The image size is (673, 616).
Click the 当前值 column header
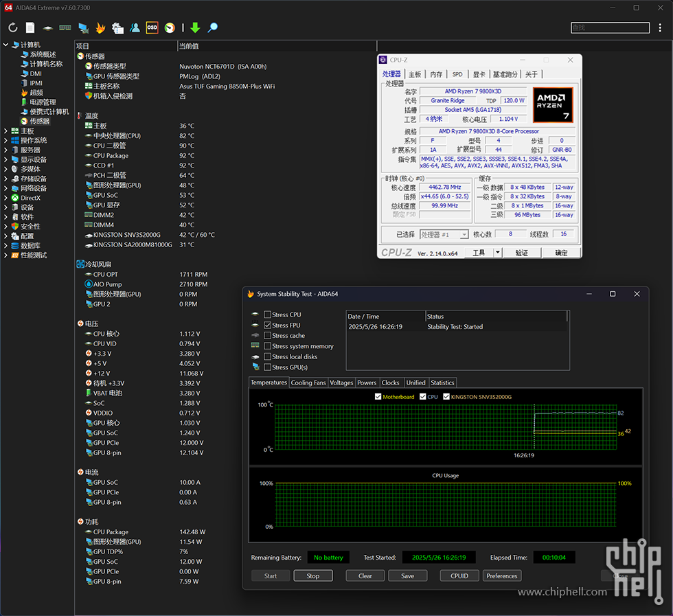pyautogui.click(x=277, y=47)
